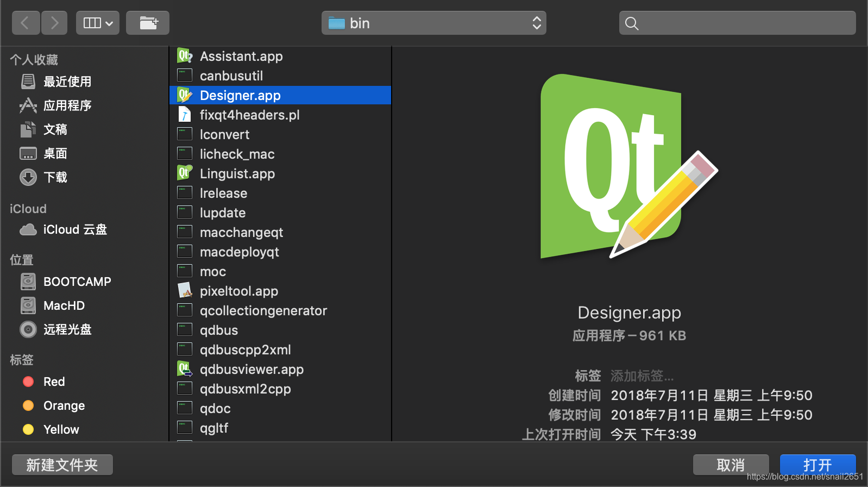
Task: Select the qdbus file name
Action: (x=219, y=330)
